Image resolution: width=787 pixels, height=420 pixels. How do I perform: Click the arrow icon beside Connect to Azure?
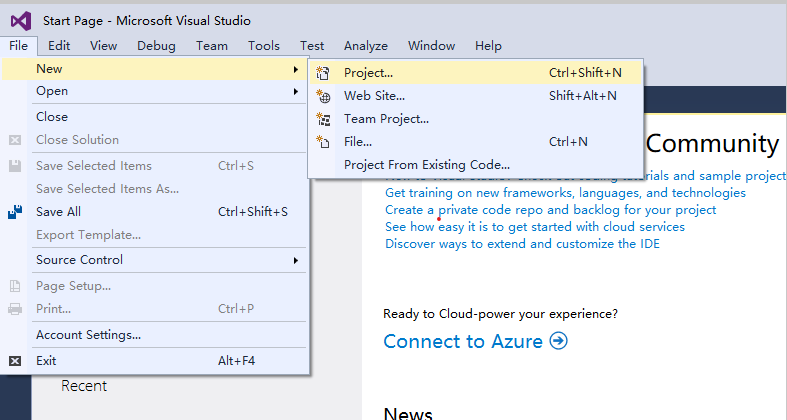pos(558,341)
